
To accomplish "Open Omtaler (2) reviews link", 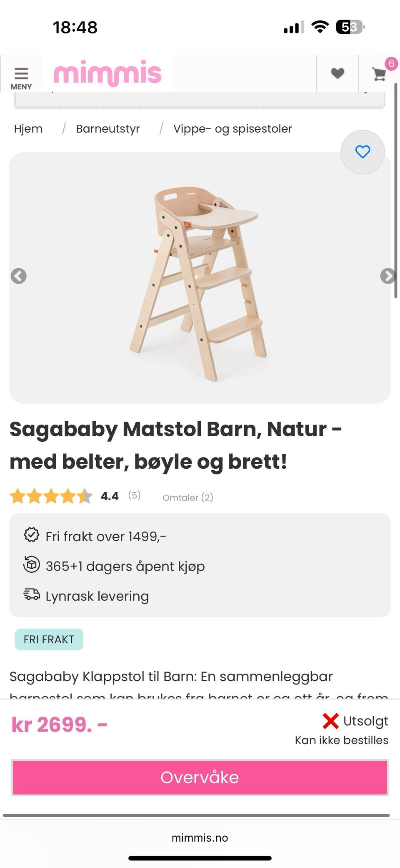I will [x=188, y=498].
